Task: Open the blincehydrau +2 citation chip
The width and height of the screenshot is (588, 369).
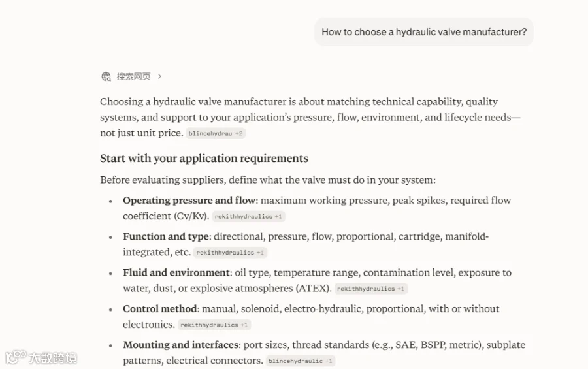Action: 215,133
